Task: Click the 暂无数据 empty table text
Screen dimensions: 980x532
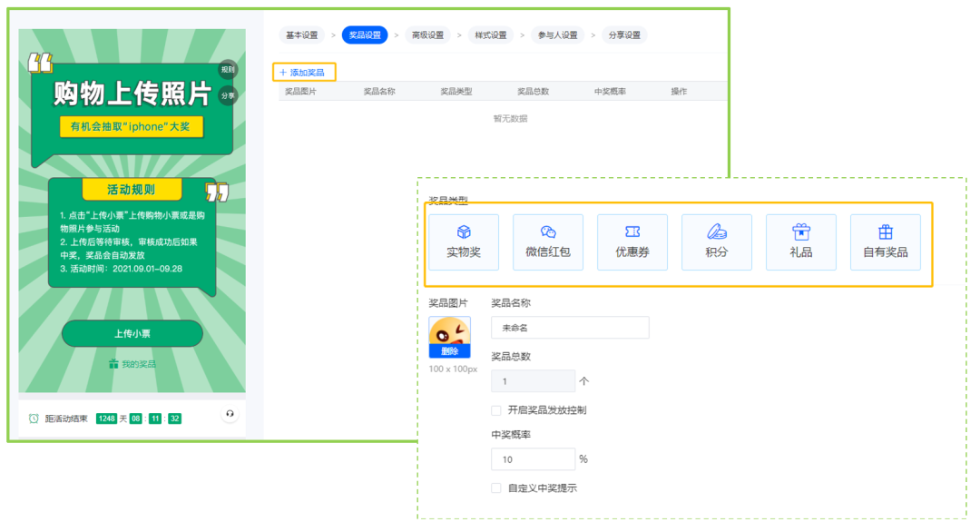Action: point(510,119)
